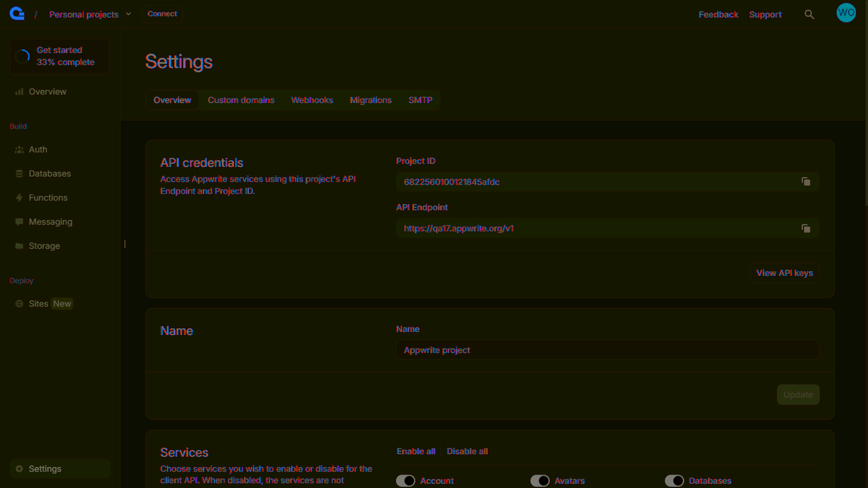Click the Appwrite logo
This screenshot has width=868, height=488.
point(16,13)
